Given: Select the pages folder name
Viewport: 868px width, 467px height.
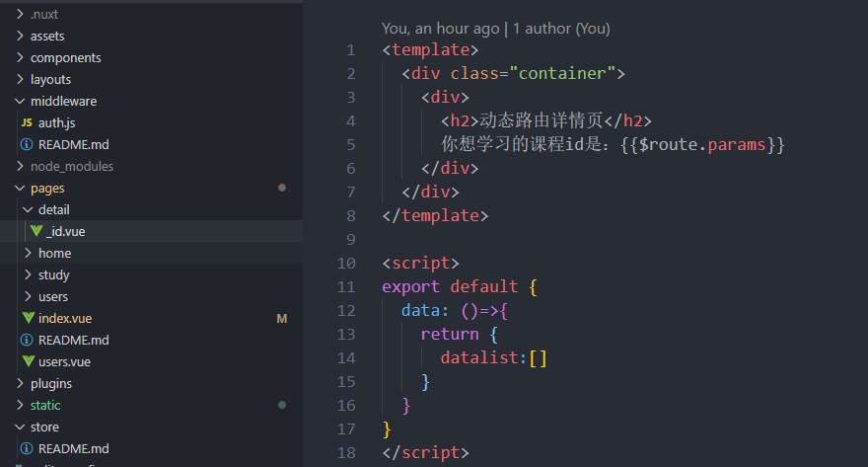Looking at the screenshot, I should pos(47,189).
